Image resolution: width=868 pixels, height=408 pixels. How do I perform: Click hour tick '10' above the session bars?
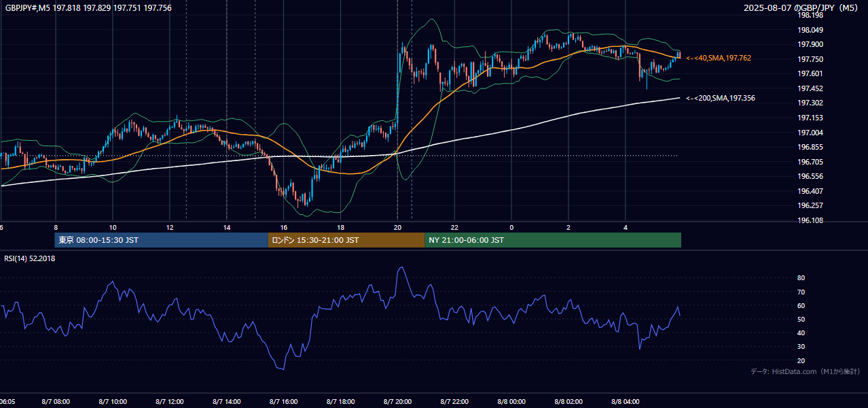pyautogui.click(x=113, y=227)
